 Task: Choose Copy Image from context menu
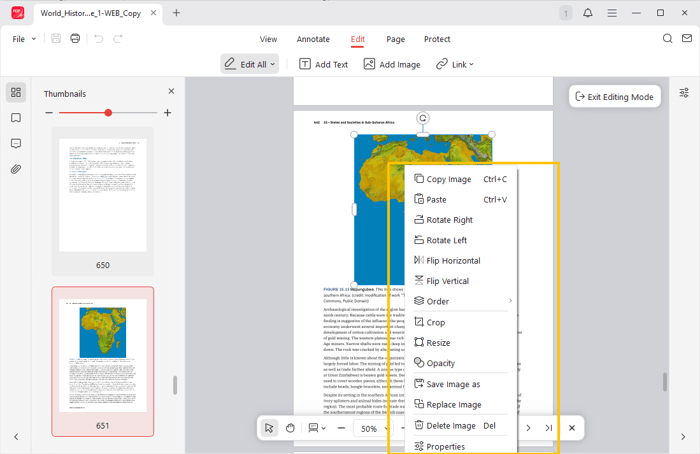pyautogui.click(x=462, y=179)
